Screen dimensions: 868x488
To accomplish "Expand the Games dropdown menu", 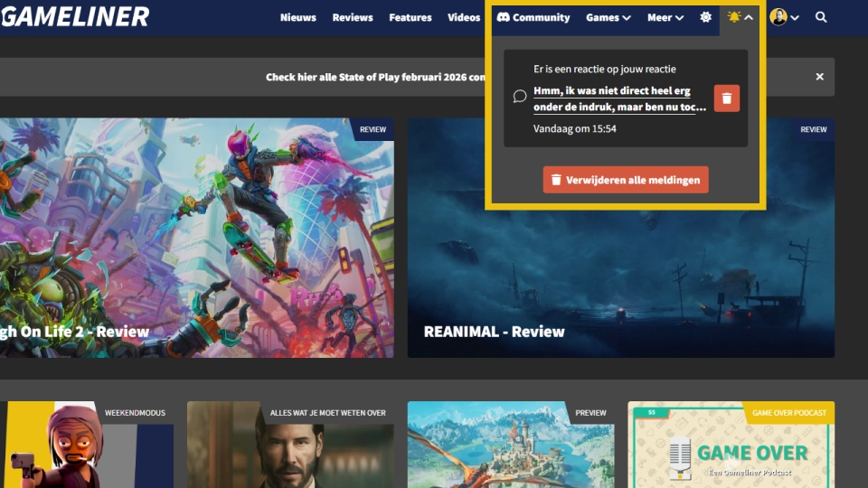I will (x=609, y=18).
